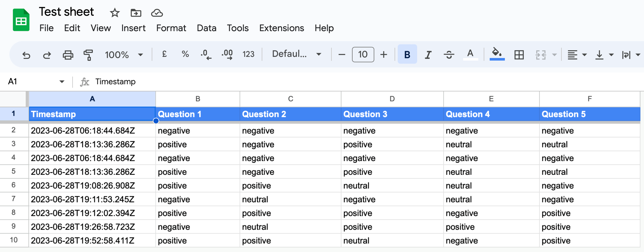
Task: Click the Test sheet title
Action: tap(66, 12)
